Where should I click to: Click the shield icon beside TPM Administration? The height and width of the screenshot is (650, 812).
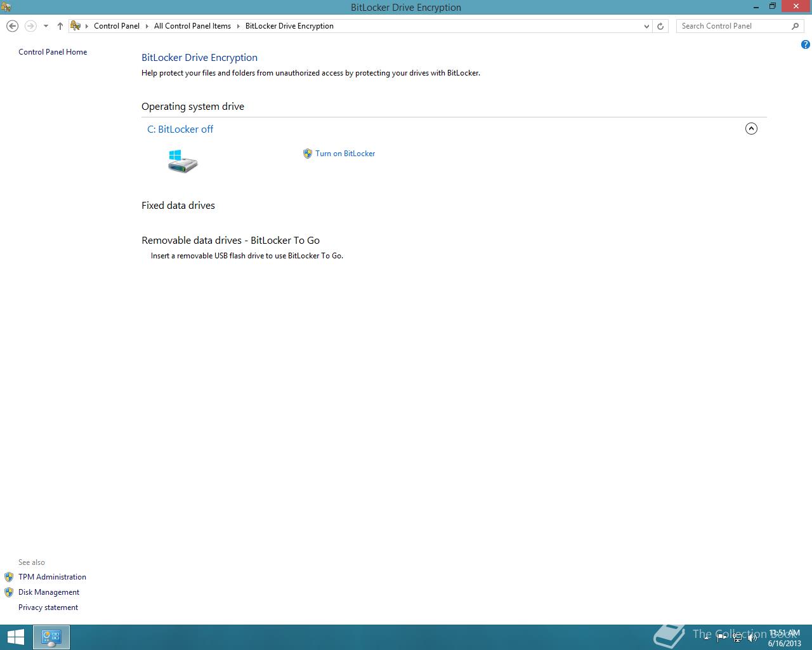pos(9,577)
